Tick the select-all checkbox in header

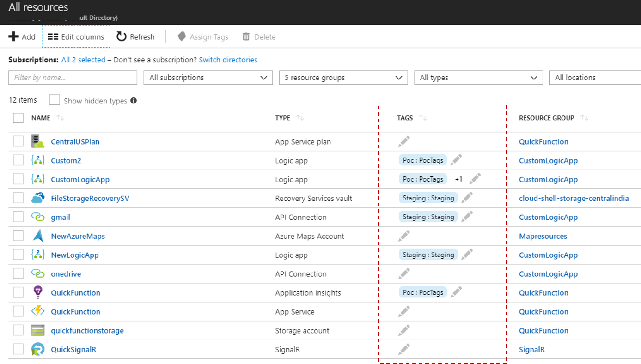point(18,118)
